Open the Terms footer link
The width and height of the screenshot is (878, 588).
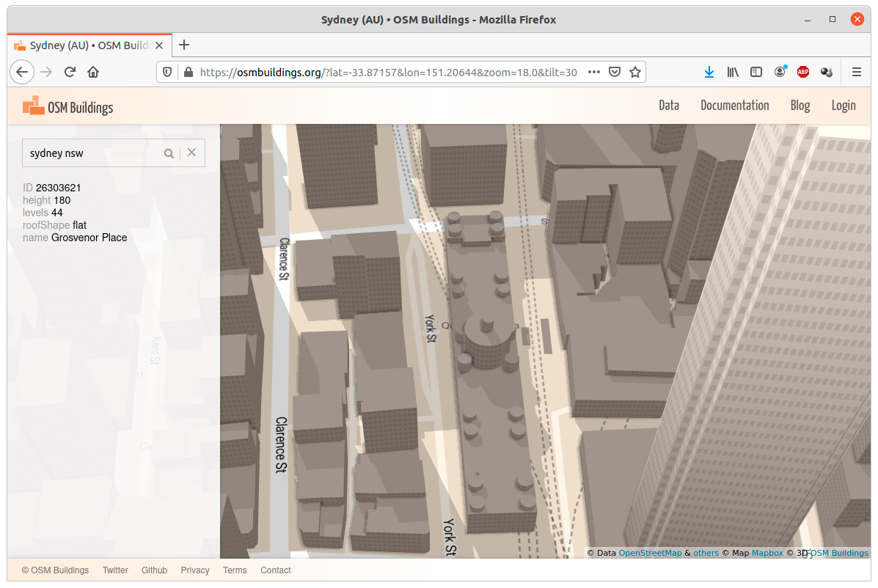[235, 570]
